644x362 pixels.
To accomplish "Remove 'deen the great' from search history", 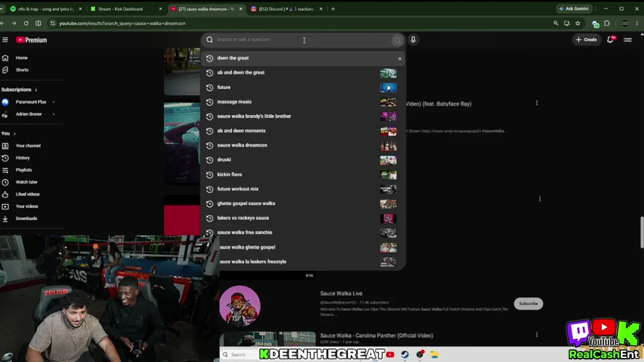I will coord(400,58).
